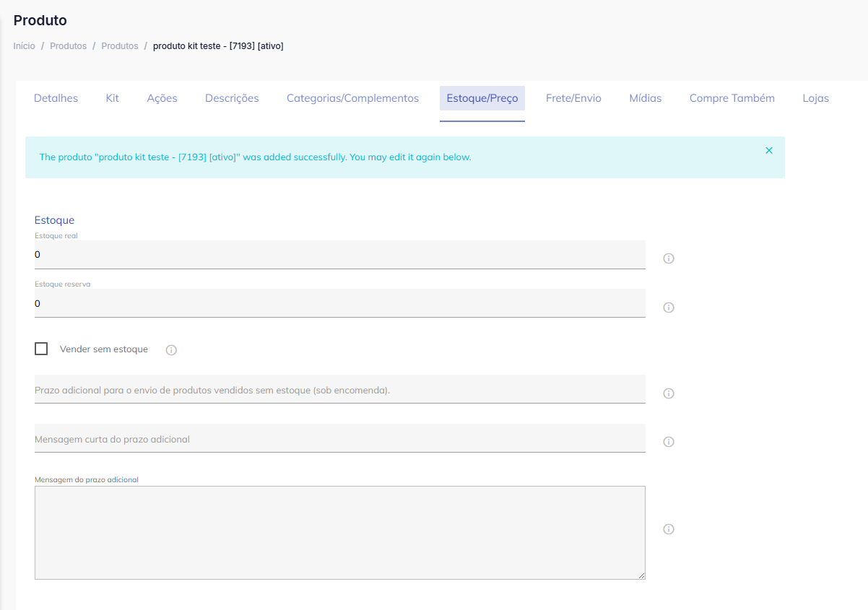The image size is (868, 610).
Task: Enable the Vender sem estoque checkbox
Action: (x=41, y=349)
